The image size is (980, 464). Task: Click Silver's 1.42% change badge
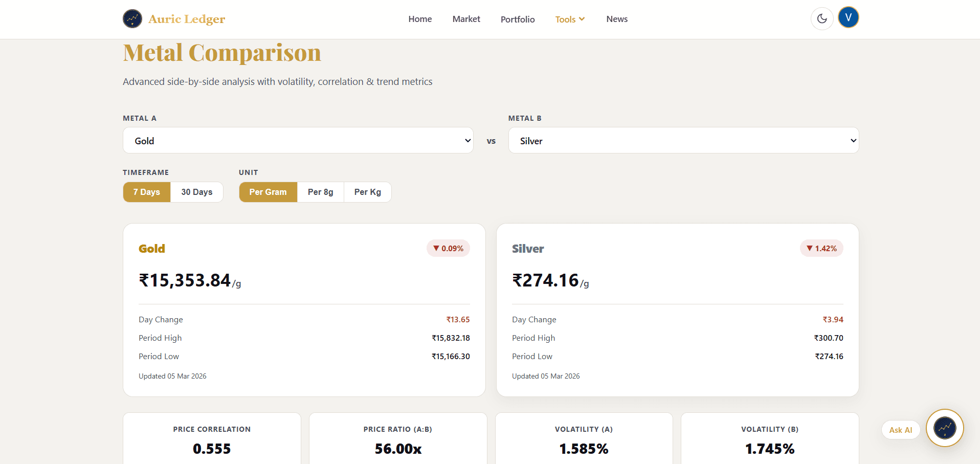point(821,248)
